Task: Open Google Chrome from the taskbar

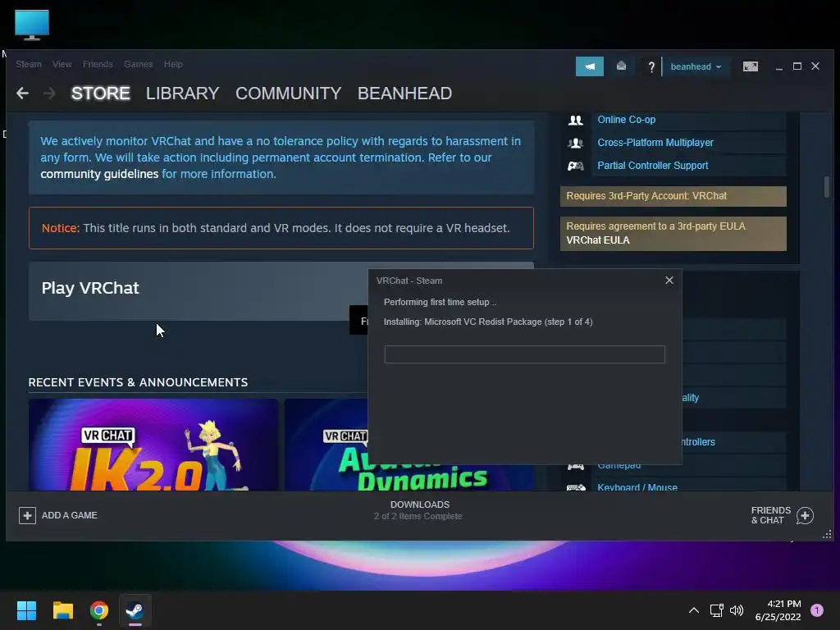Action: pyautogui.click(x=99, y=610)
